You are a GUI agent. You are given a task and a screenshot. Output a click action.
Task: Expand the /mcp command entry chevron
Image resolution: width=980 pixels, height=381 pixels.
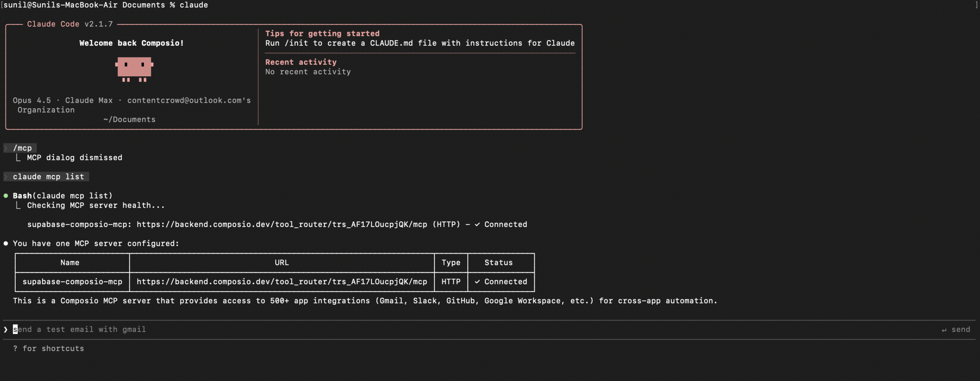tap(6, 148)
